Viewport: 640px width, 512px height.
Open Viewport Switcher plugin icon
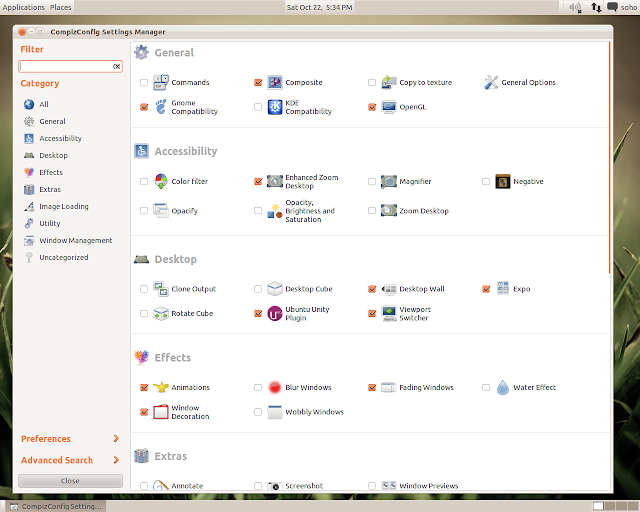coord(389,314)
